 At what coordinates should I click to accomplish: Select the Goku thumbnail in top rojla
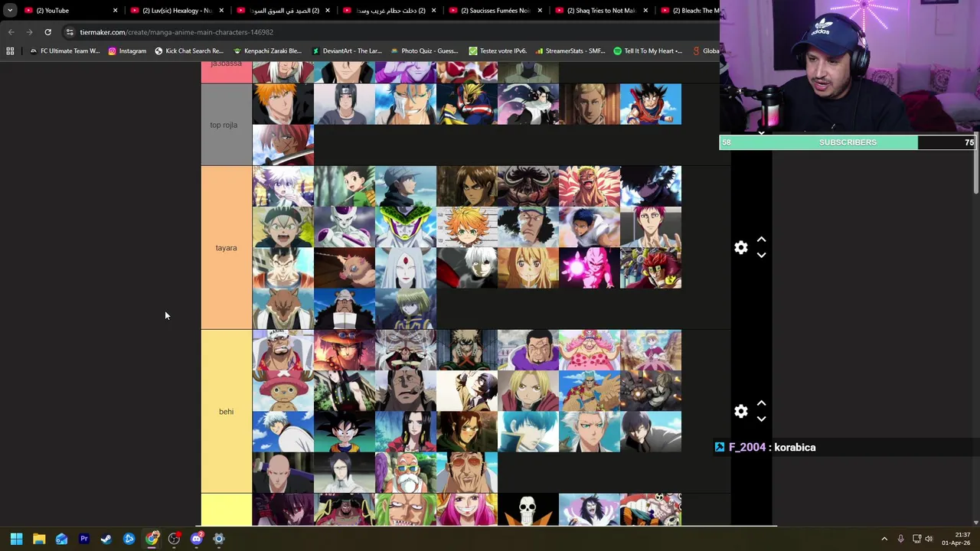651,104
